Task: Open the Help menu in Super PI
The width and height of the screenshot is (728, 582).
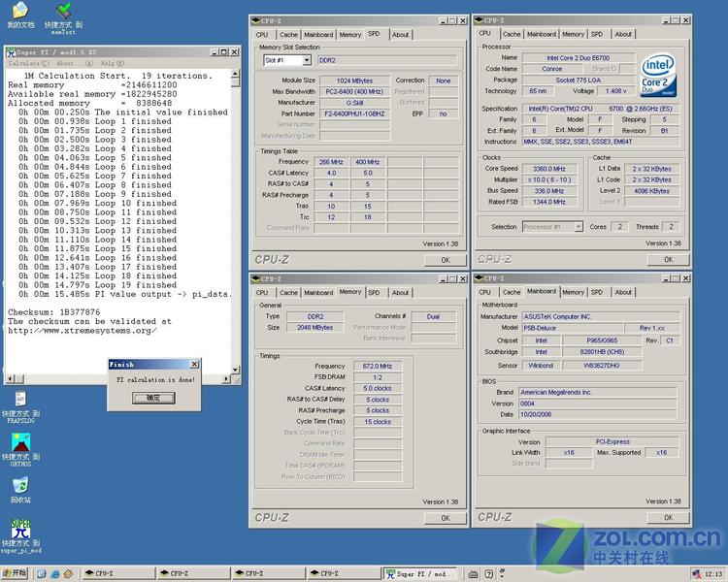Action: (x=113, y=64)
